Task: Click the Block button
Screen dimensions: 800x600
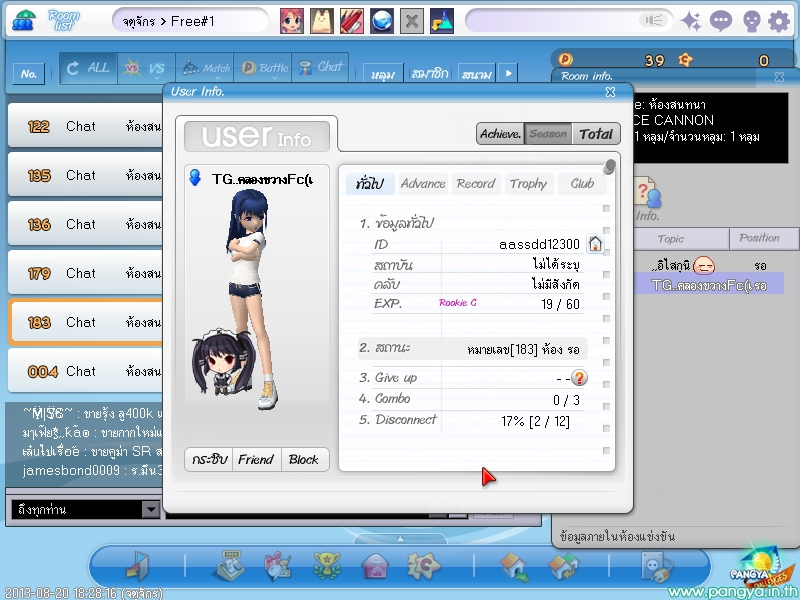Action: (304, 460)
